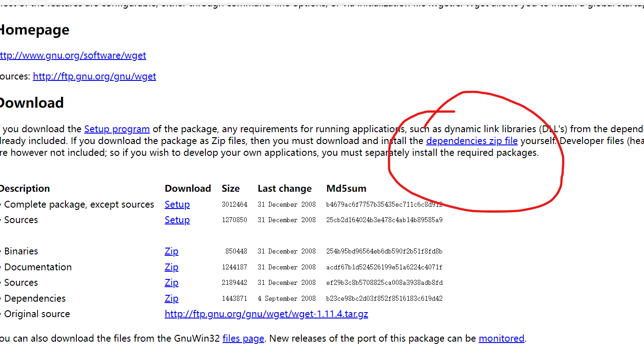Select the 'Original source' description text
This screenshot has width=644, height=353.
(37, 314)
